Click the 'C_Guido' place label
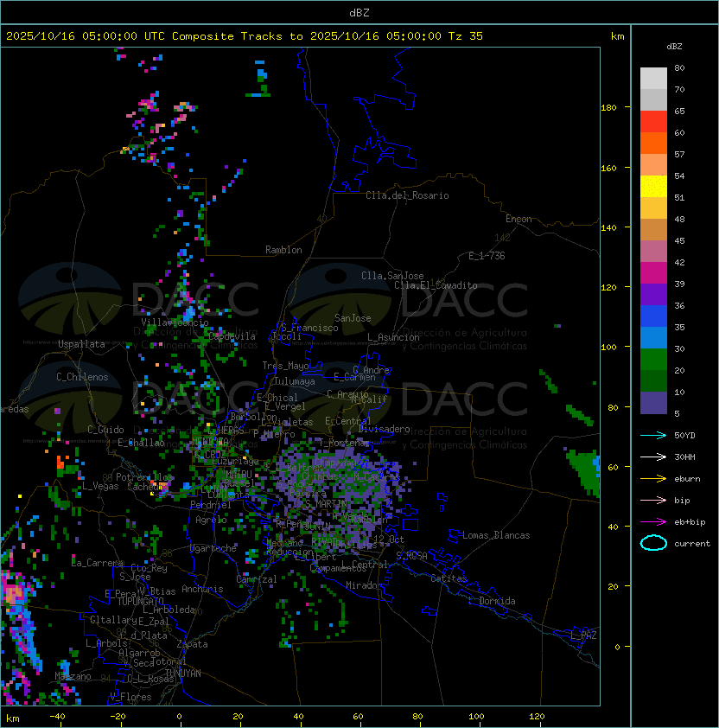Image resolution: width=719 pixels, height=728 pixels. click(105, 430)
